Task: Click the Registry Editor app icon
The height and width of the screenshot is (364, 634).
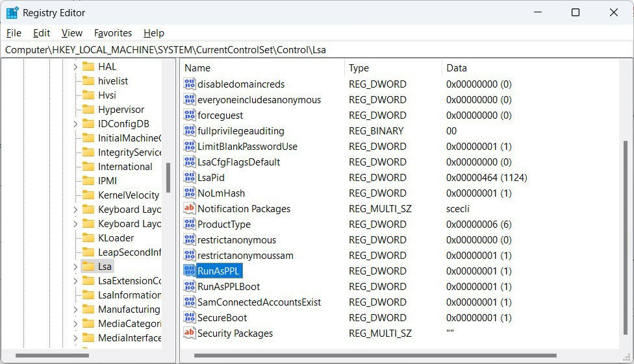Action: [x=12, y=12]
